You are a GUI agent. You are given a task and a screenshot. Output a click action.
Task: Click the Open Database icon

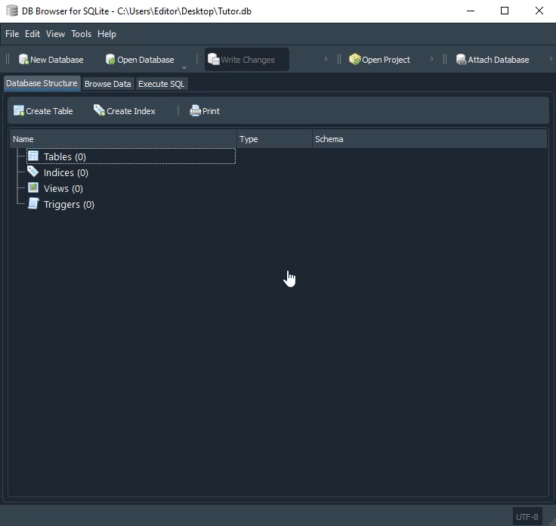point(110,59)
